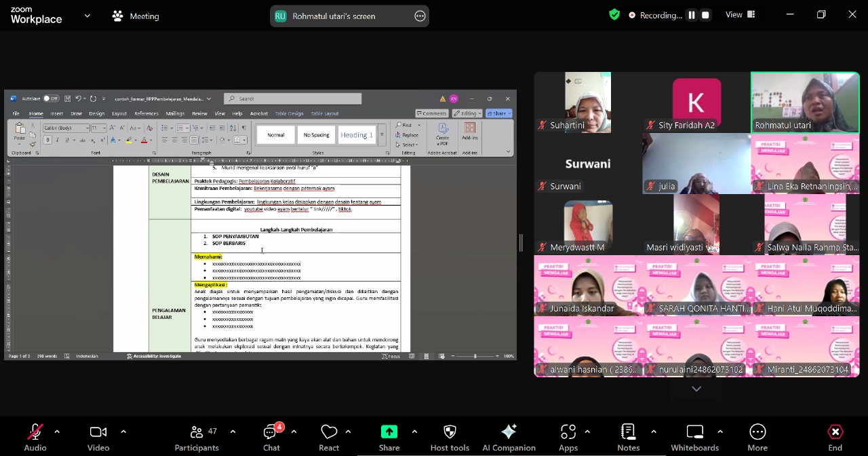
Task: Expand audio options arrow next to Audio
Action: click(57, 432)
